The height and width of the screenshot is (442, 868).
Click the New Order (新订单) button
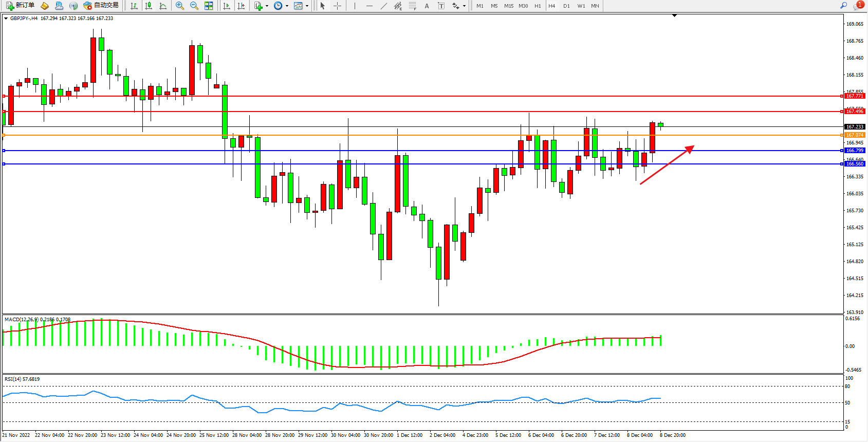tap(21, 6)
